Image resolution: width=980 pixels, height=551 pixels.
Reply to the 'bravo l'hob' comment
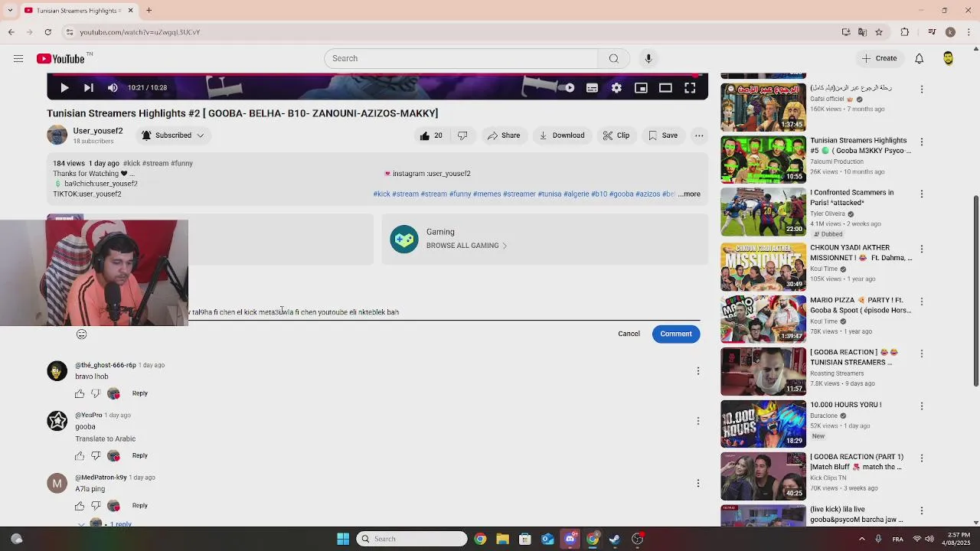click(x=139, y=393)
